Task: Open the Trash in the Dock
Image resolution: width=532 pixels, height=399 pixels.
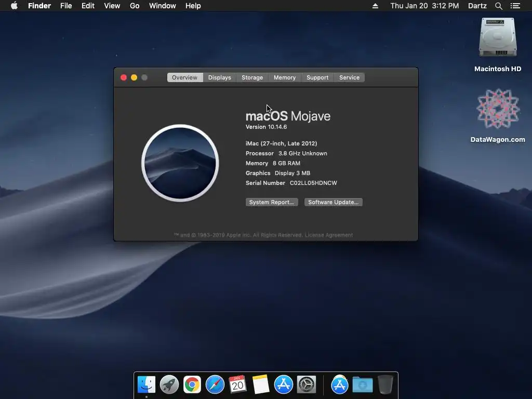Action: click(385, 384)
